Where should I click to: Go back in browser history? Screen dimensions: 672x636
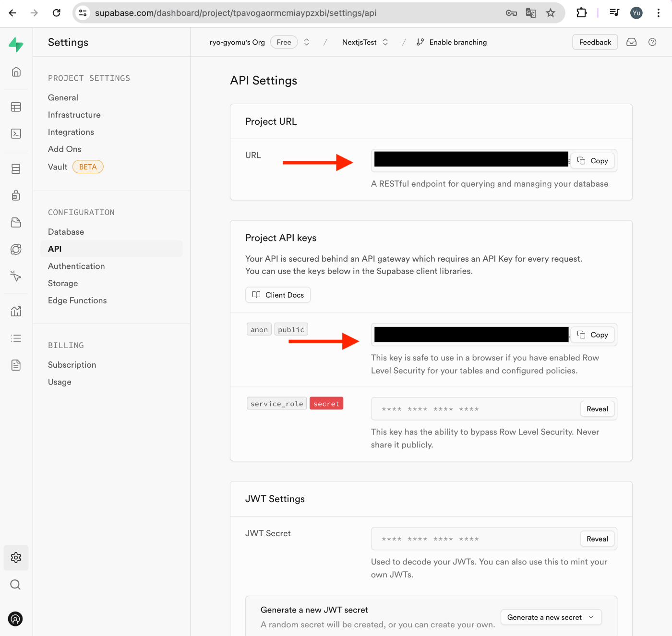pyautogui.click(x=12, y=13)
